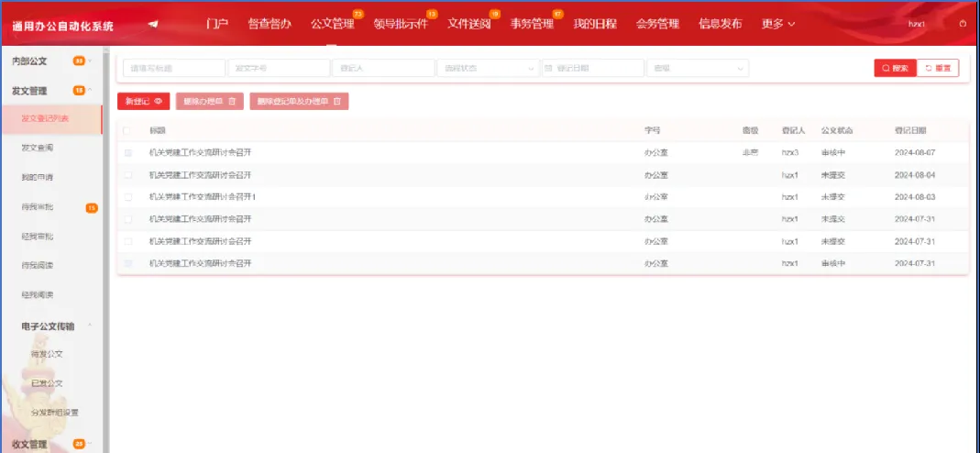
Task: Click the date cell 2024-08-03
Action: point(914,197)
